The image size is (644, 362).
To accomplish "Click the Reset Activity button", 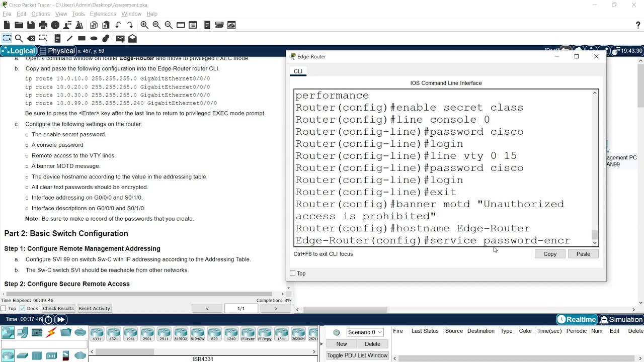I will (x=94, y=308).
